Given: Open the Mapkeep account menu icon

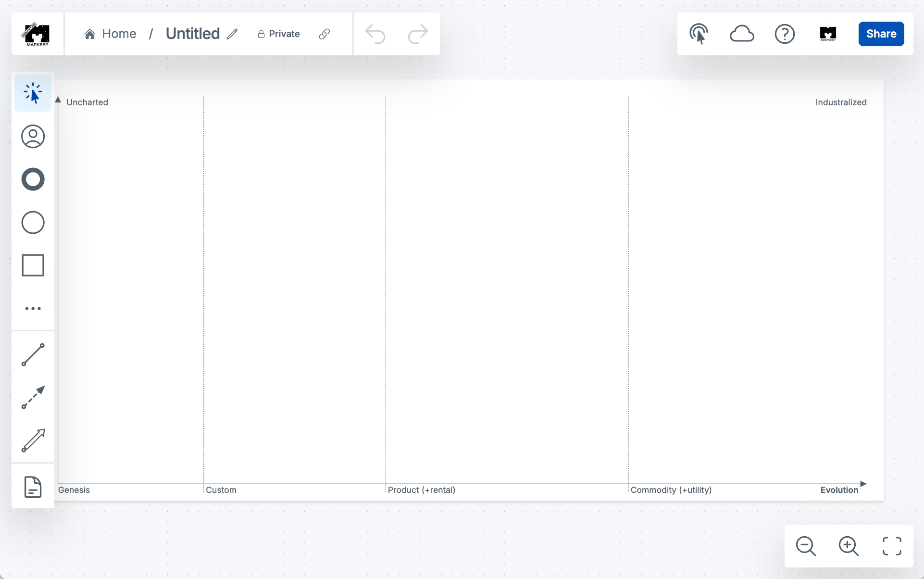Looking at the screenshot, I should pyautogui.click(x=828, y=34).
